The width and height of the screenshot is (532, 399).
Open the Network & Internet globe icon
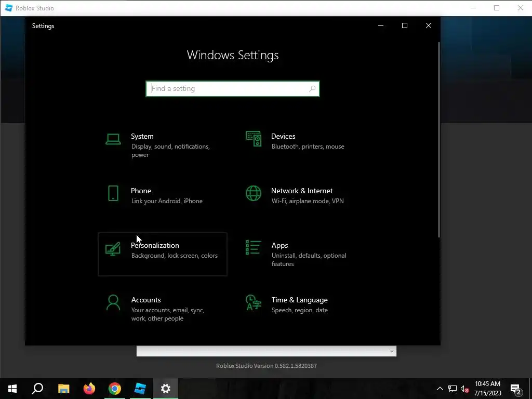[x=254, y=193]
